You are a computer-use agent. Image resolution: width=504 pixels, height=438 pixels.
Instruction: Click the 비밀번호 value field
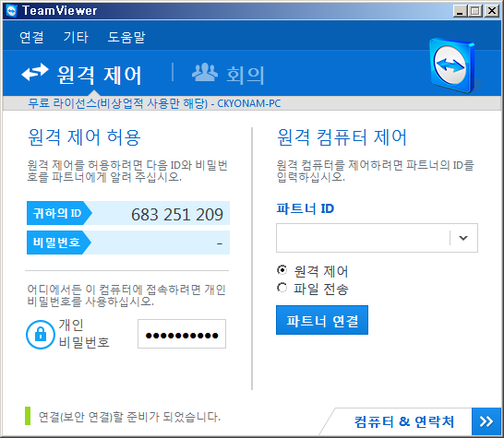coord(160,243)
